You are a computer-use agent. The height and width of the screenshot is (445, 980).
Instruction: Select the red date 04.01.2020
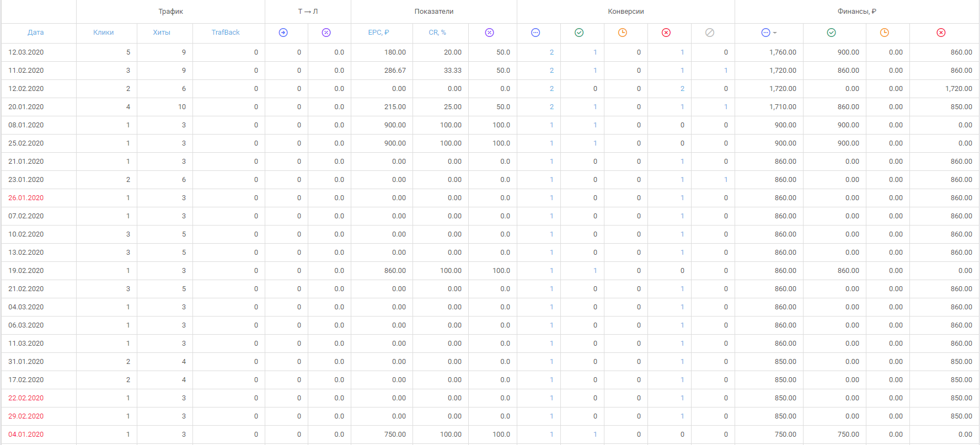coord(26,435)
